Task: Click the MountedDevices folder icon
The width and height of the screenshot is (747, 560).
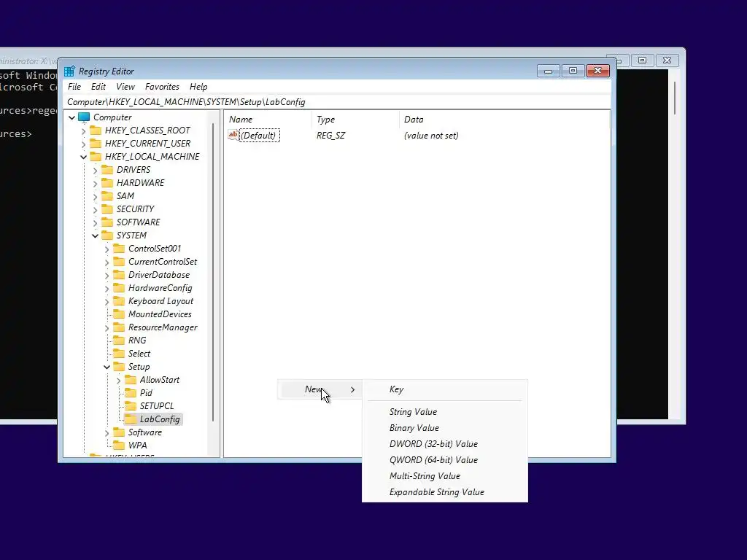Action: [119, 314]
